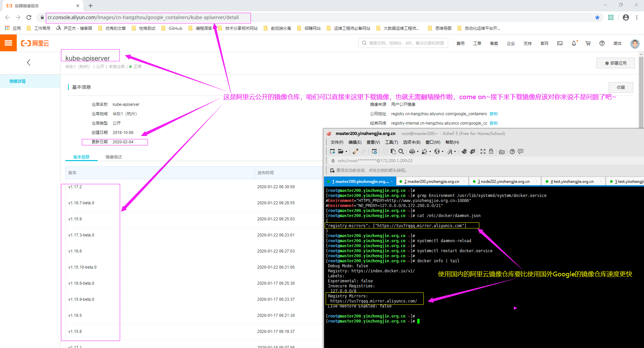The width and height of the screenshot is (644, 348).
Task: Open the Xshell 帮助(H) menu
Action: pyautogui.click(x=452, y=142)
